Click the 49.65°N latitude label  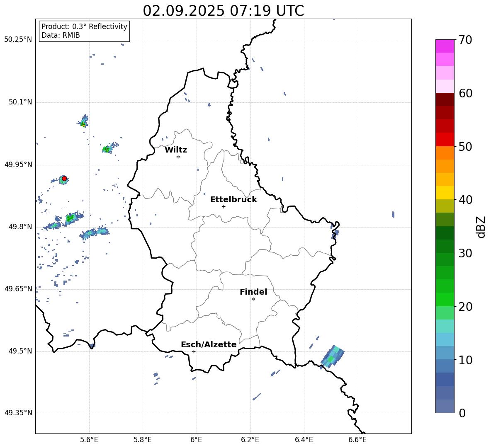[18, 289]
